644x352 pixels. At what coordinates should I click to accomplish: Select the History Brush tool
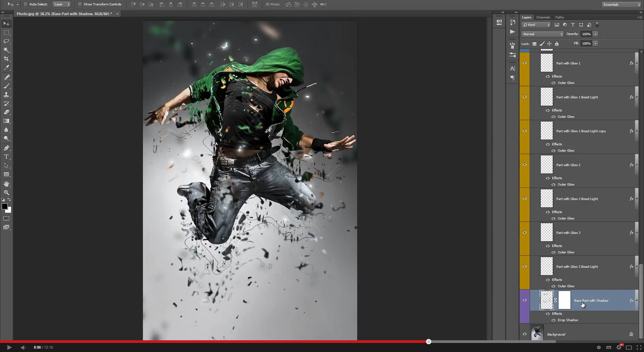(6, 103)
